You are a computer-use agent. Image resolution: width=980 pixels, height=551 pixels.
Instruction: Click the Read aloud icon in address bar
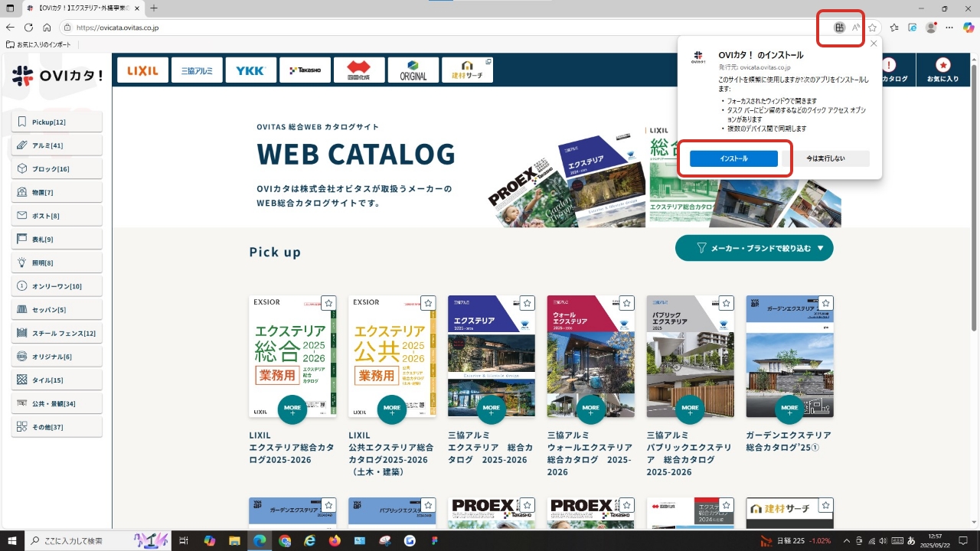click(x=856, y=28)
